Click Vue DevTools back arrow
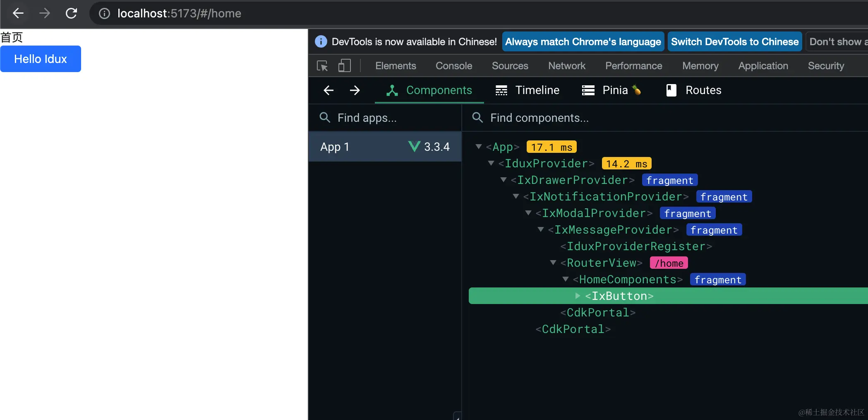 pyautogui.click(x=328, y=90)
